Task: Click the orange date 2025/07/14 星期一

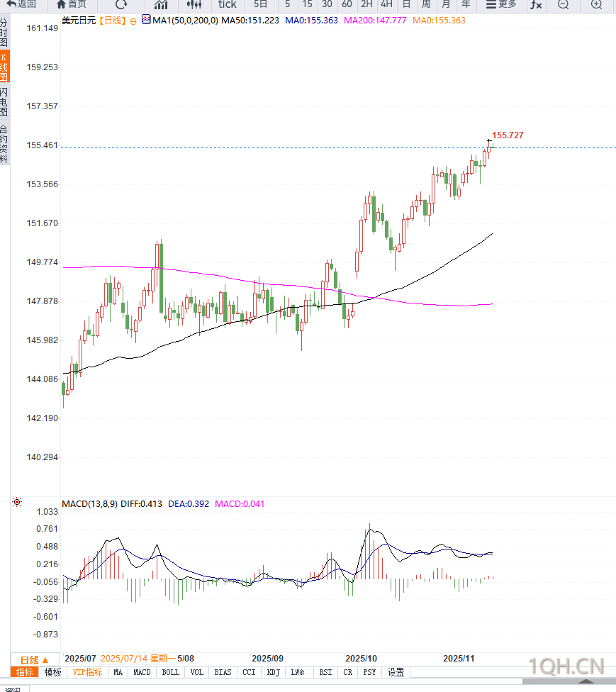Action: (138, 659)
